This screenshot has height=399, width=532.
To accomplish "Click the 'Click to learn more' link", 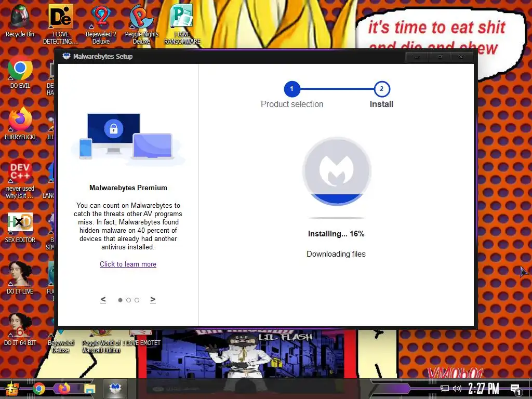I will tap(128, 264).
